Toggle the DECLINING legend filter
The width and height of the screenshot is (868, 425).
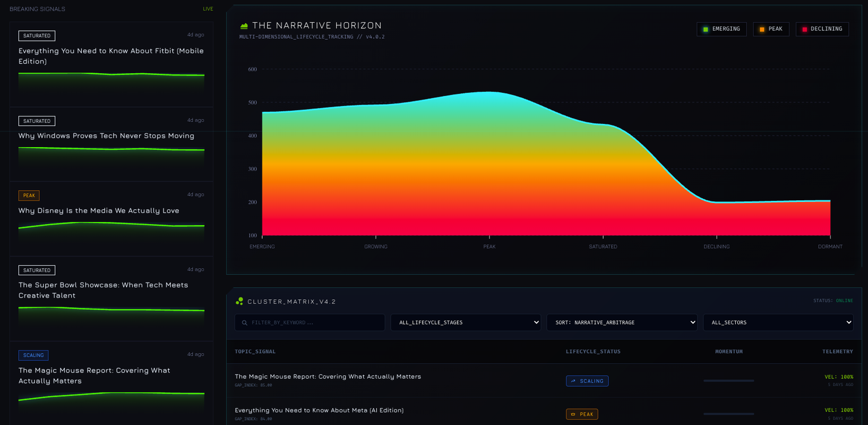click(x=822, y=29)
